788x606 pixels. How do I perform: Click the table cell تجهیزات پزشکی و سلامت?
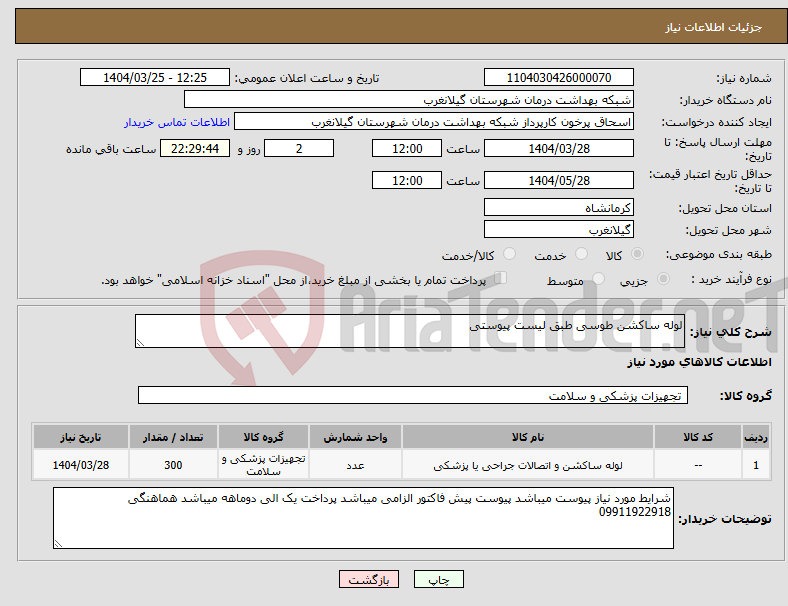pos(263,465)
